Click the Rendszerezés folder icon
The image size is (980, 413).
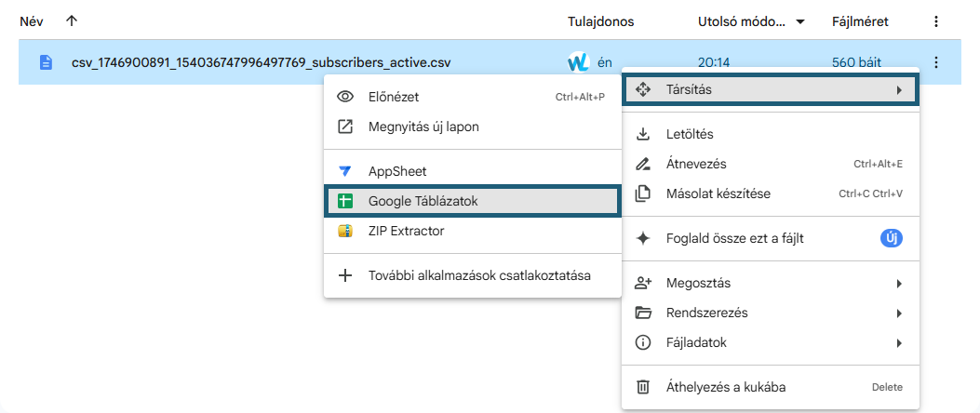(x=642, y=313)
